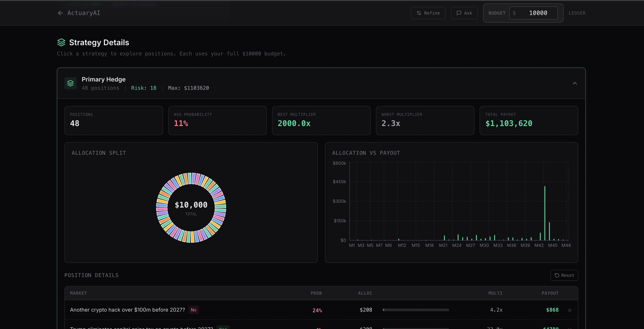Collapse the Primary Hedge strategy panel

pyautogui.click(x=575, y=83)
